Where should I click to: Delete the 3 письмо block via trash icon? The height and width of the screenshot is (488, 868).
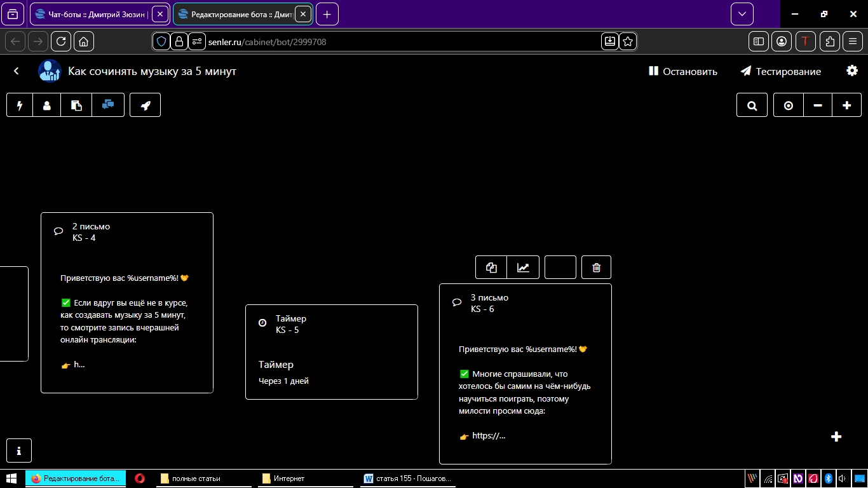click(x=596, y=268)
